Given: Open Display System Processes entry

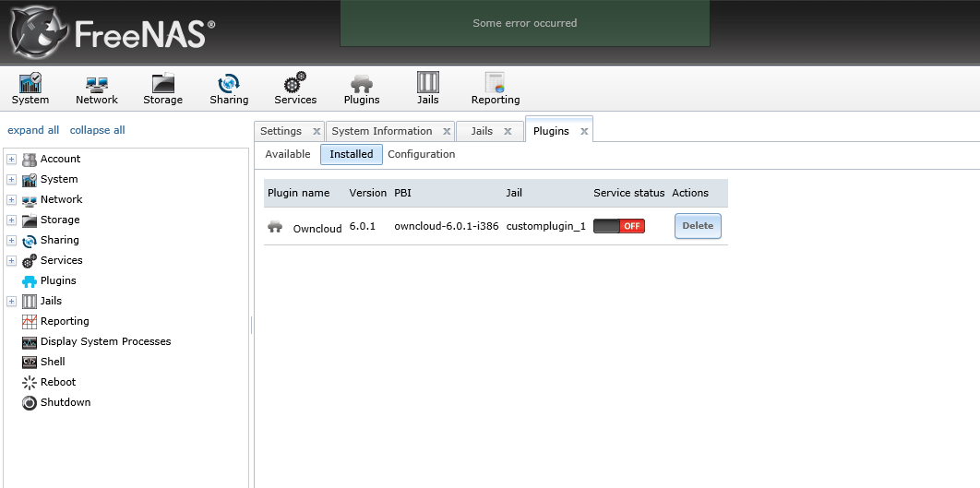Looking at the screenshot, I should tap(105, 342).
